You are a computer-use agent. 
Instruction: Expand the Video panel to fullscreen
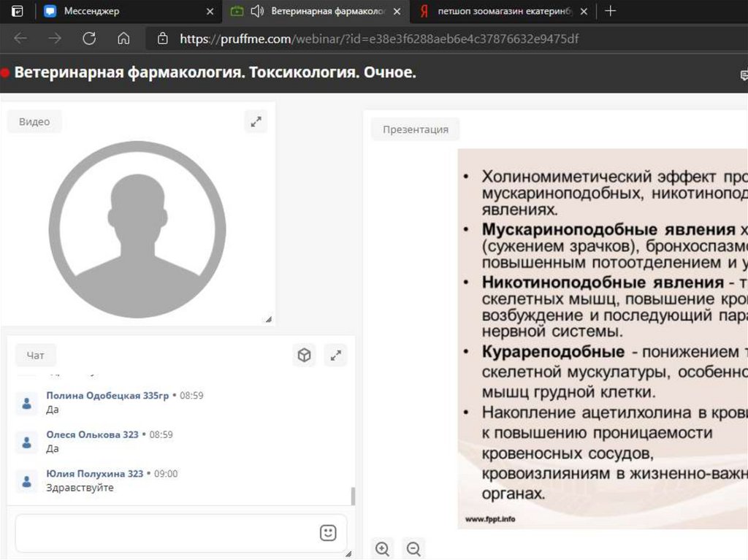tap(256, 122)
